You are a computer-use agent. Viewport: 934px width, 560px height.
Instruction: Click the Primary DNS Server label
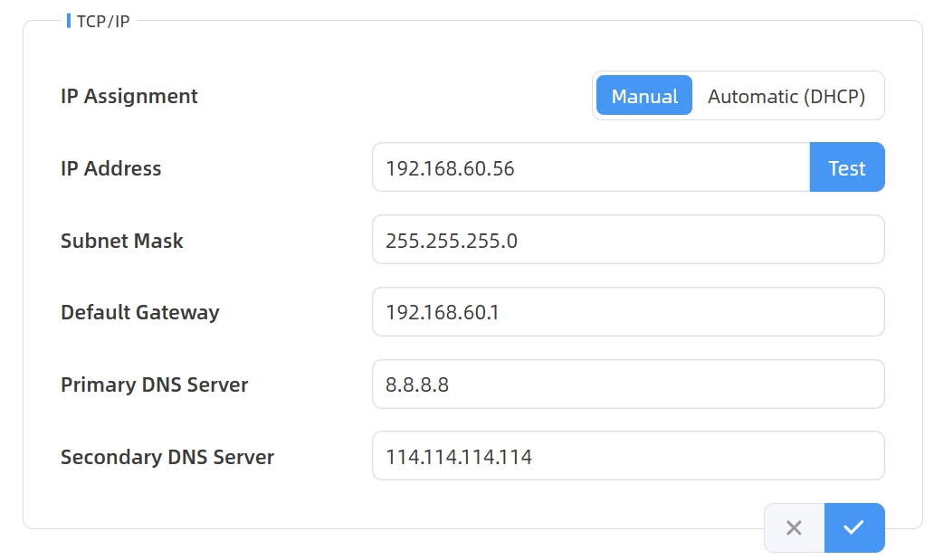[x=154, y=384]
